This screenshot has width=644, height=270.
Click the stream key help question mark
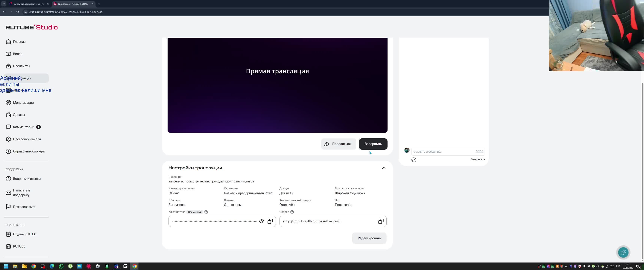pyautogui.click(x=206, y=212)
